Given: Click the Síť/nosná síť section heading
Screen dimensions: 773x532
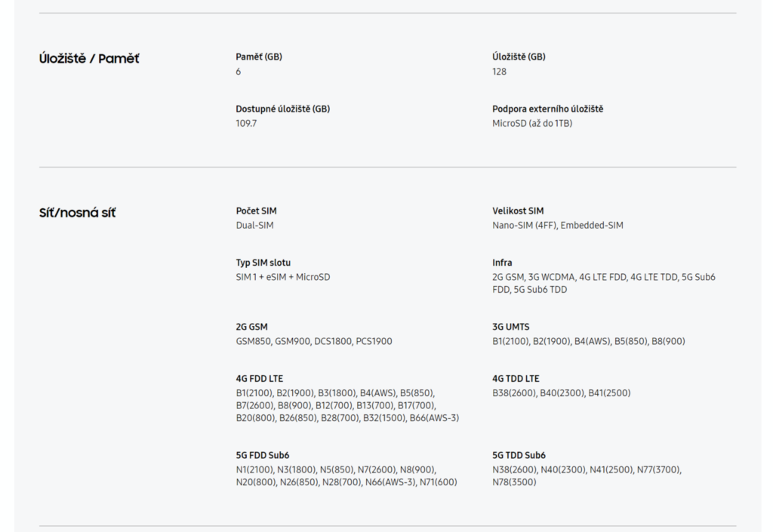Looking at the screenshot, I should tap(78, 213).
